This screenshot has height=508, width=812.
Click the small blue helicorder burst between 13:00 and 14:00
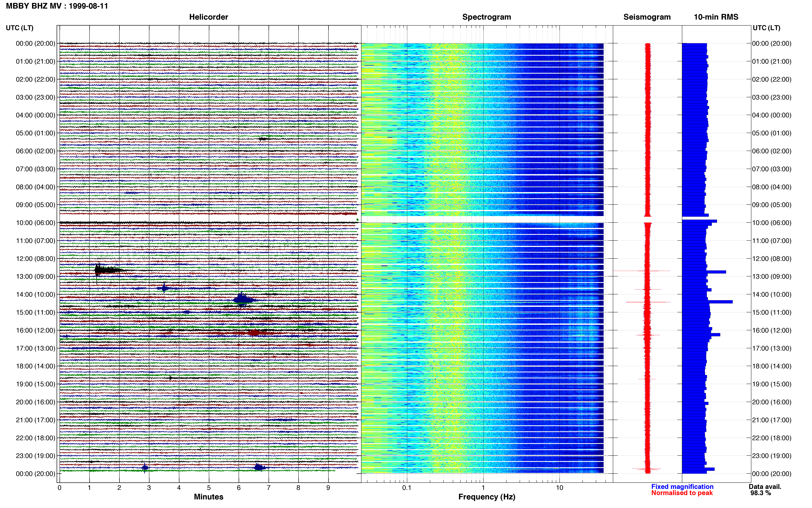(164, 288)
